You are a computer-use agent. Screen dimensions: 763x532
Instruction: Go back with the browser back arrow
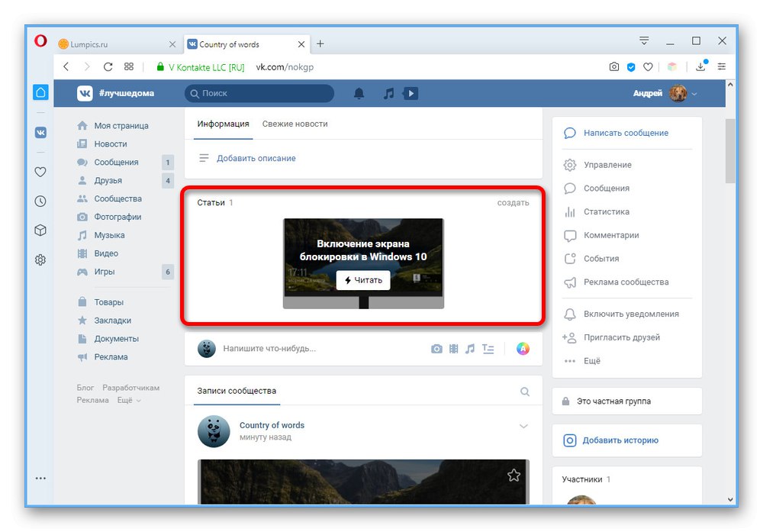66,66
